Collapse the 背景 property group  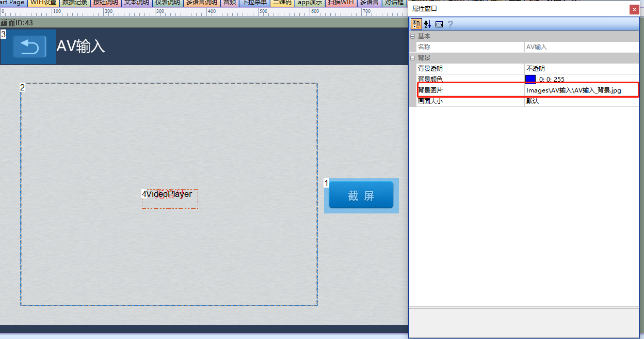tap(412, 58)
